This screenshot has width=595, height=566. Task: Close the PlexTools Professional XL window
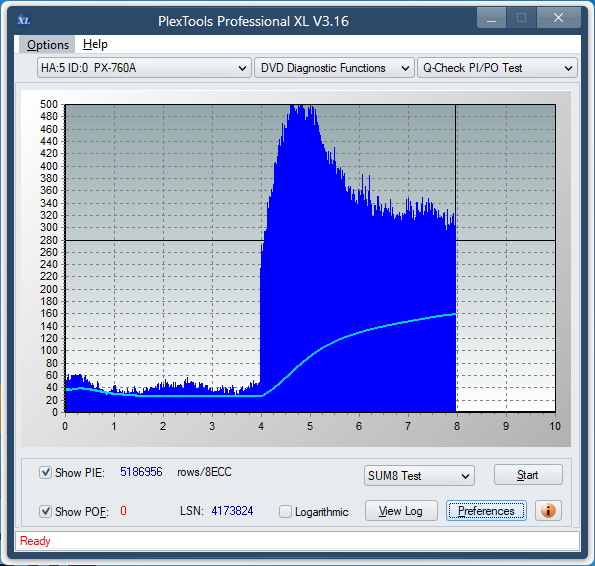559,18
